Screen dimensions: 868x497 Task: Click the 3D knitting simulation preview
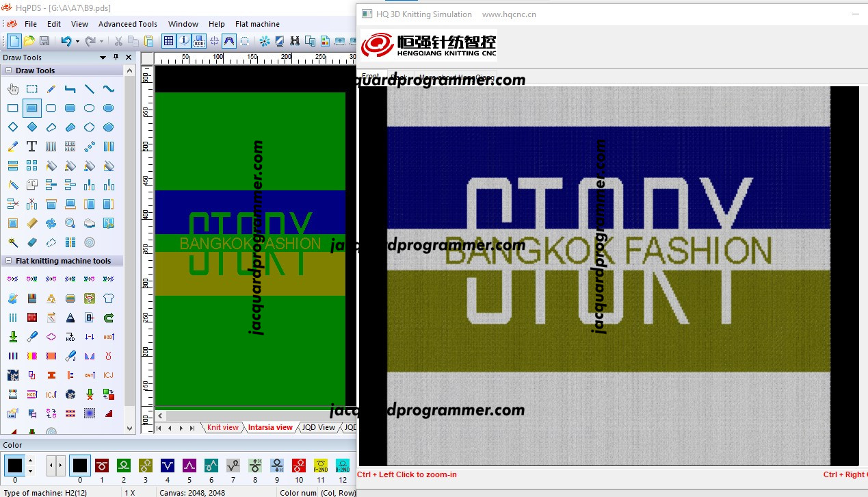click(609, 275)
